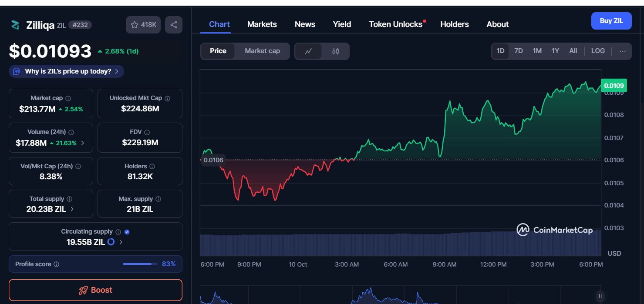Click the Buy ZIL button
Image resolution: width=644 pixels, height=304 pixels.
pyautogui.click(x=611, y=21)
